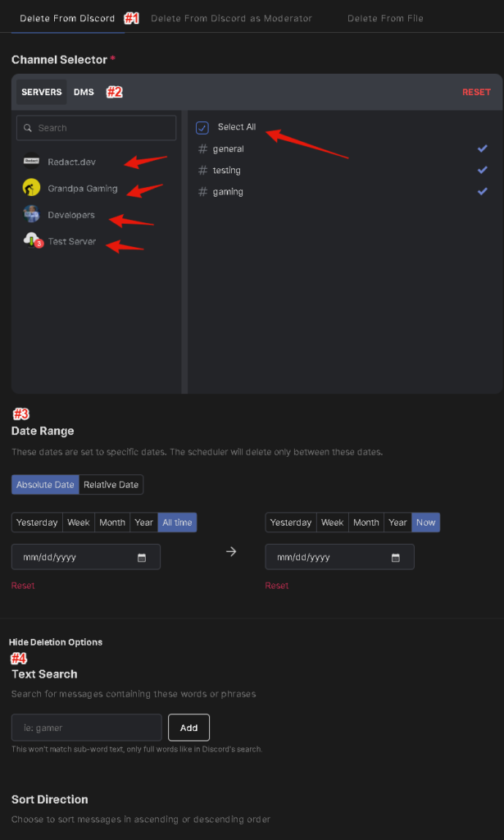Image resolution: width=504 pixels, height=840 pixels.
Task: Click the red RESET channel selector button
Action: 476,92
